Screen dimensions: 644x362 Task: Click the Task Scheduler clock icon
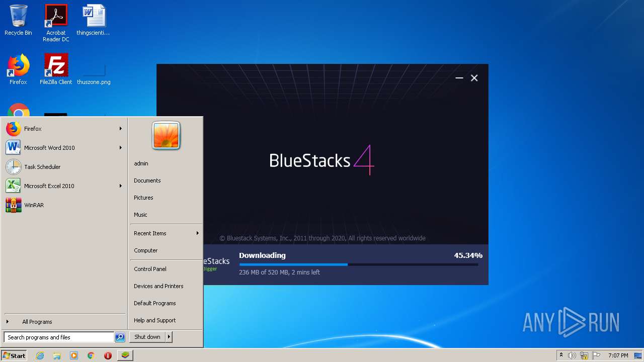[x=14, y=167]
